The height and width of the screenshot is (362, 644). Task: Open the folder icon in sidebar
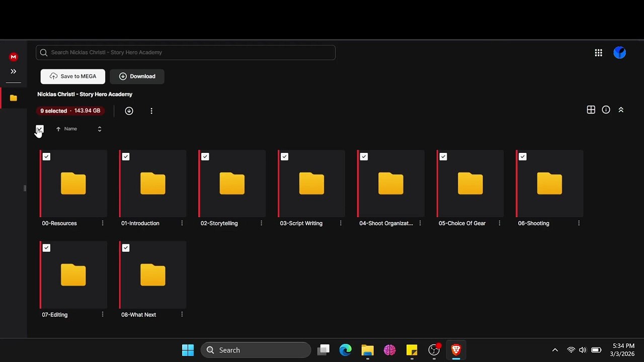pyautogui.click(x=14, y=98)
